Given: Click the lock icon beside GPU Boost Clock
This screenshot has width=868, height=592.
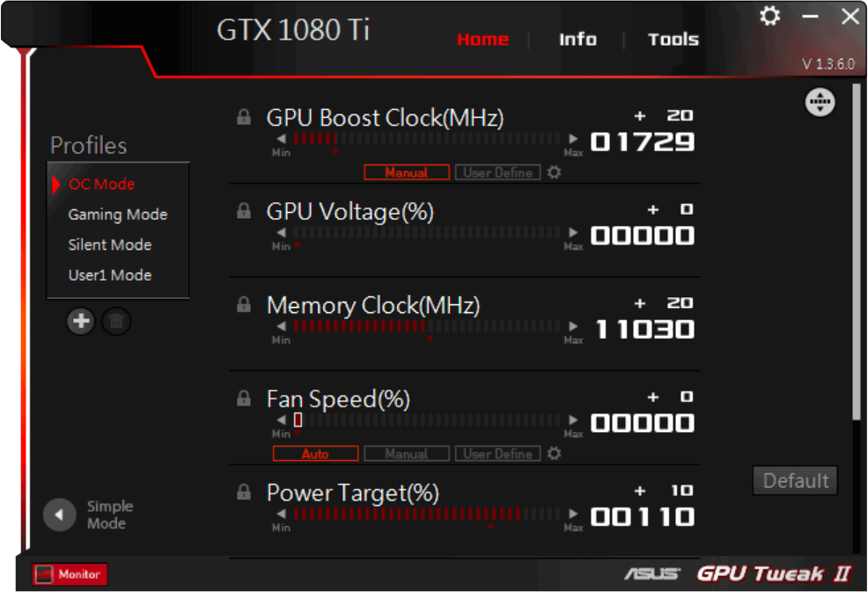Looking at the screenshot, I should 244,117.
